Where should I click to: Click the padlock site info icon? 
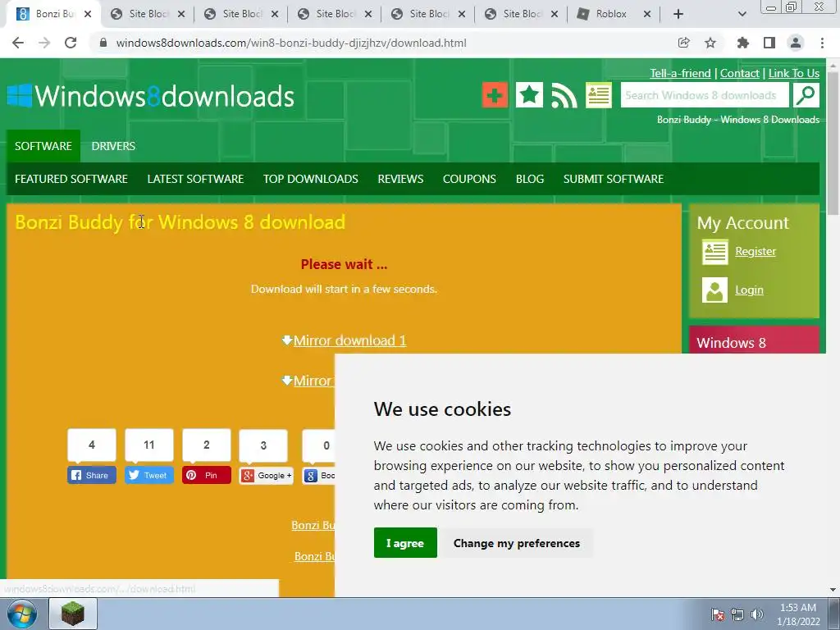(x=103, y=43)
